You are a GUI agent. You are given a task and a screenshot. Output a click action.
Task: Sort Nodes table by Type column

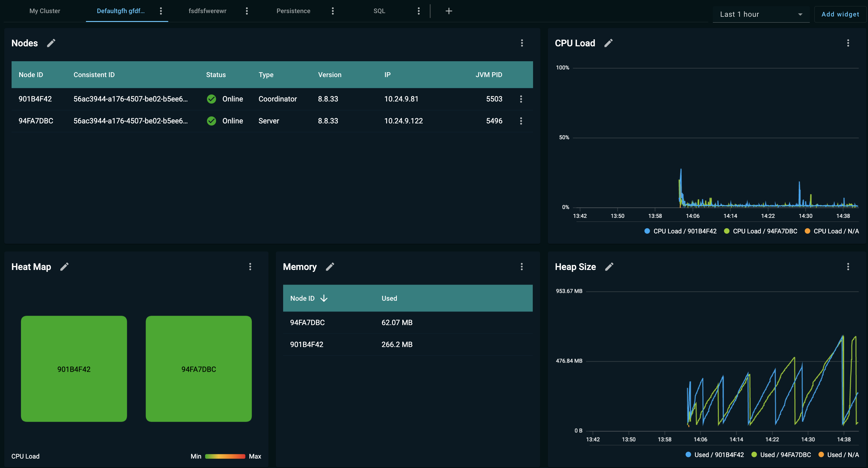click(x=266, y=75)
